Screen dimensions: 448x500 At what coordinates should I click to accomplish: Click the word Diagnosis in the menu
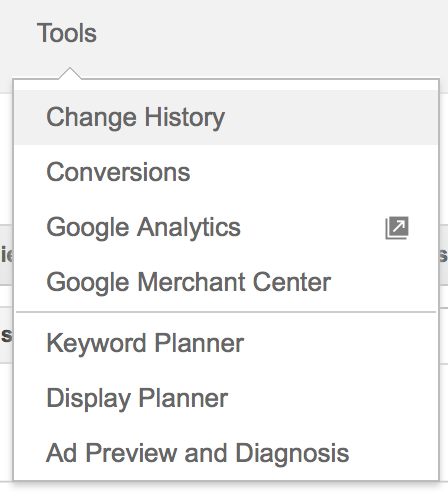click(292, 454)
